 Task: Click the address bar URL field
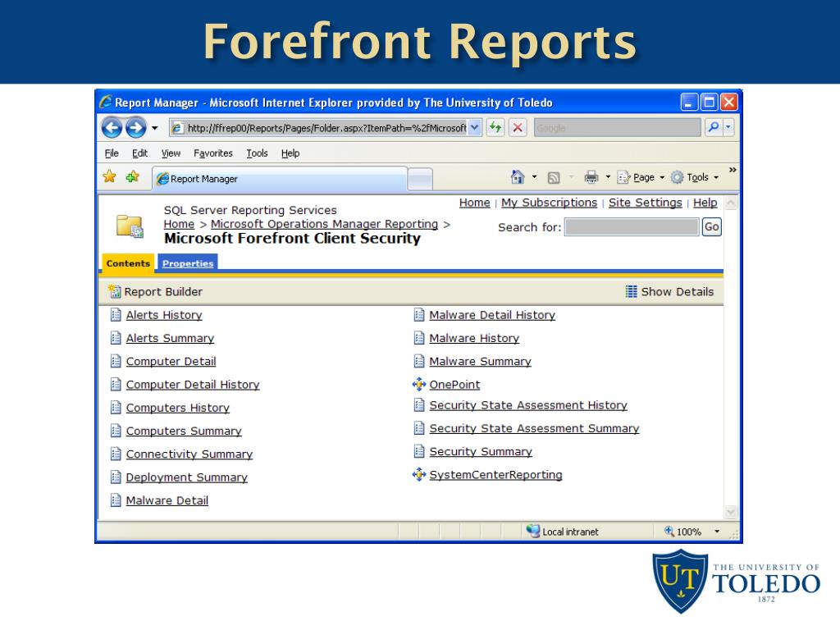[x=319, y=127]
